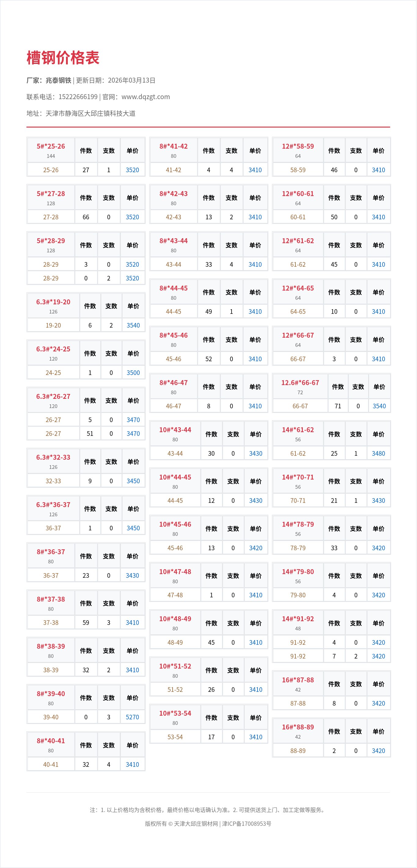This screenshot has width=417, height=868.
Task: Click the 3420 price for 10#*45-46
Action: click(255, 548)
